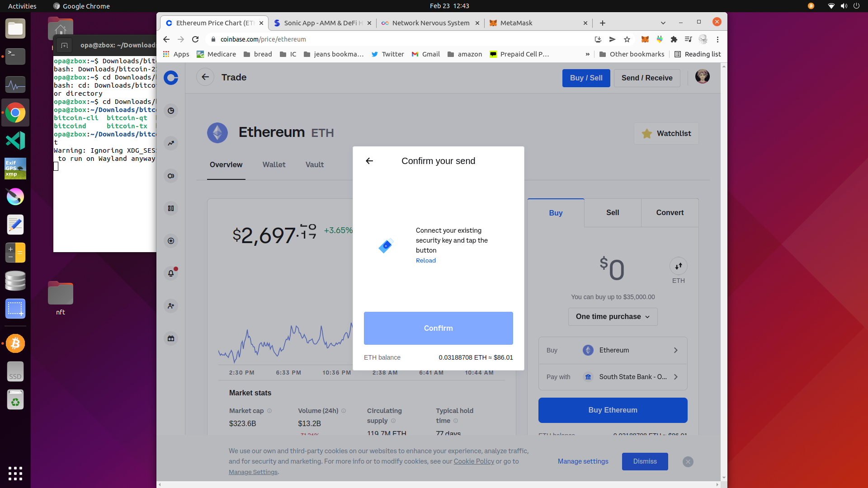
Task: Open the gift rewards sidebar icon
Action: [171, 338]
